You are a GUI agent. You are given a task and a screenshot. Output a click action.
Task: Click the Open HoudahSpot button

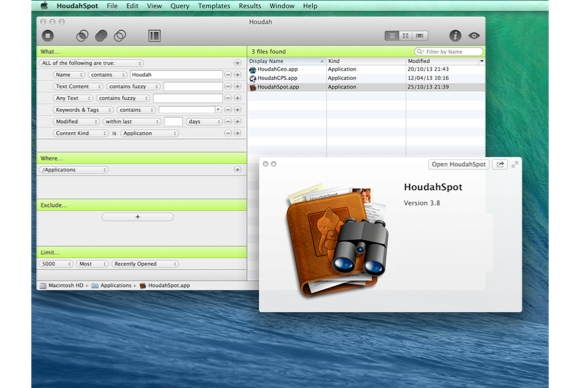coord(459,164)
